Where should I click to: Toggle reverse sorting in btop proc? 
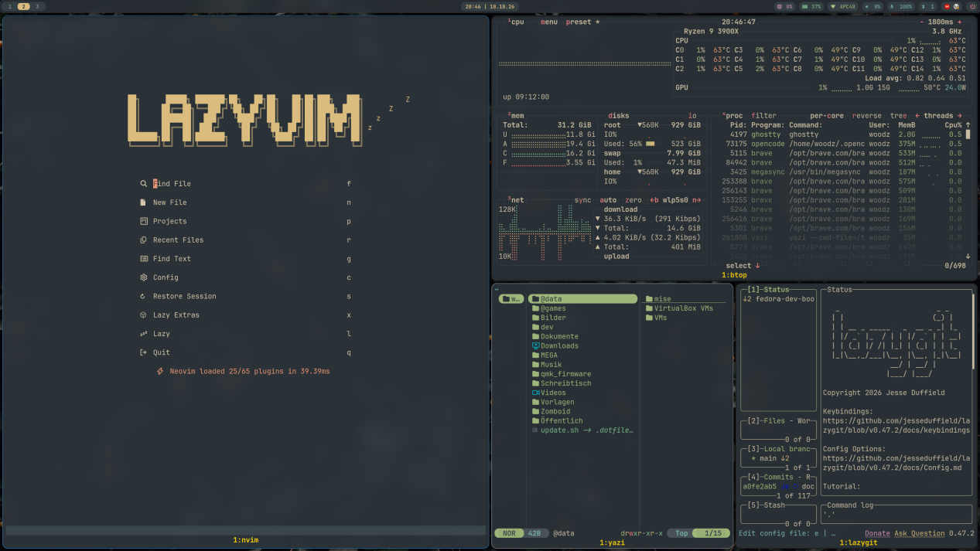click(866, 116)
